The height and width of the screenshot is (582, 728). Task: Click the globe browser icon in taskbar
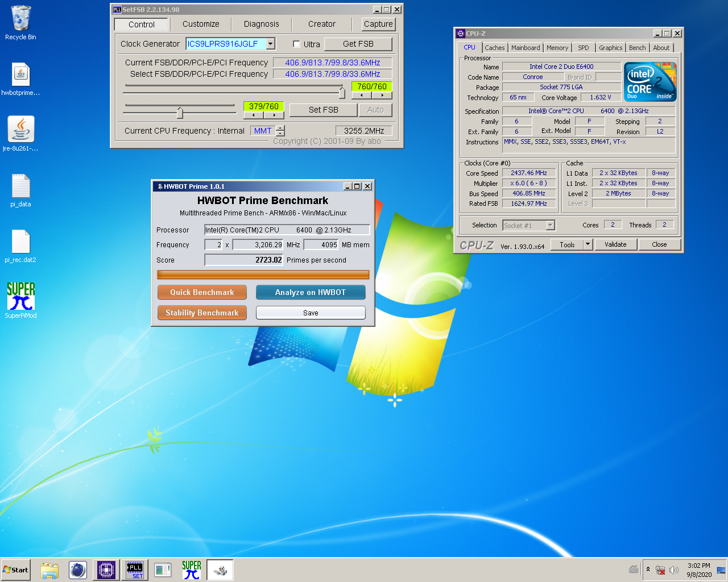(x=78, y=570)
